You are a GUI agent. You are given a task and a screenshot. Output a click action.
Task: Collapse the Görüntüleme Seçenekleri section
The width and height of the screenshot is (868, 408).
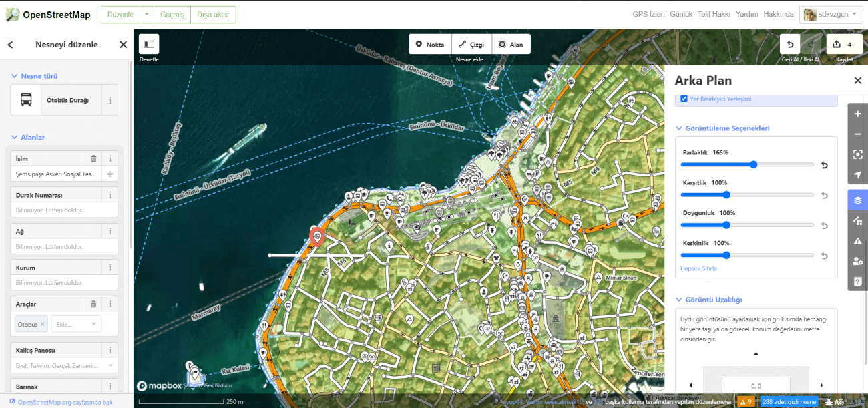tap(680, 128)
